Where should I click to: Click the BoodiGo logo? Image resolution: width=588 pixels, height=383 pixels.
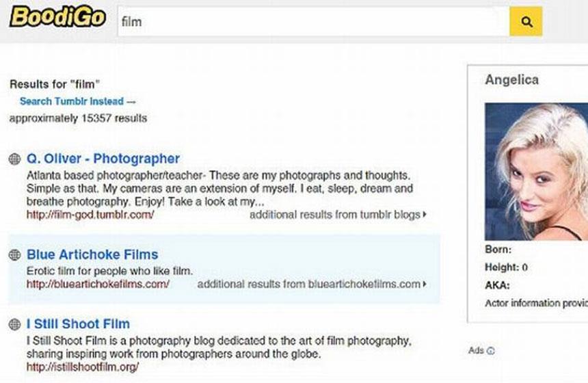click(57, 17)
